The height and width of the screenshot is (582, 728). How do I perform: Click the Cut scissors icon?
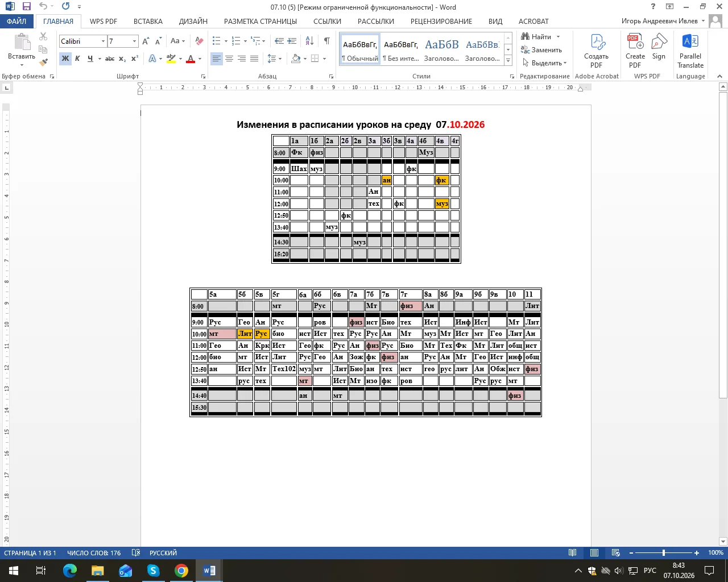click(43, 36)
